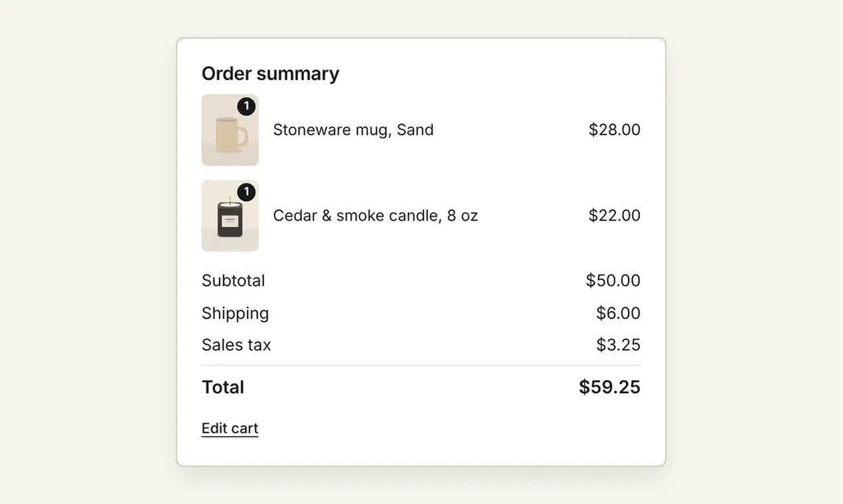Select the Cedar & smoke candle, 8 oz name
The height and width of the screenshot is (504, 843).
[375, 216]
